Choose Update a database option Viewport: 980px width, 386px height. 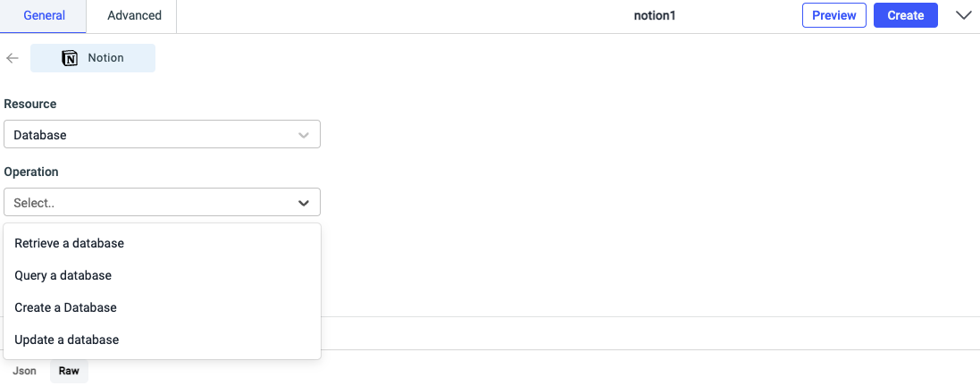67,340
